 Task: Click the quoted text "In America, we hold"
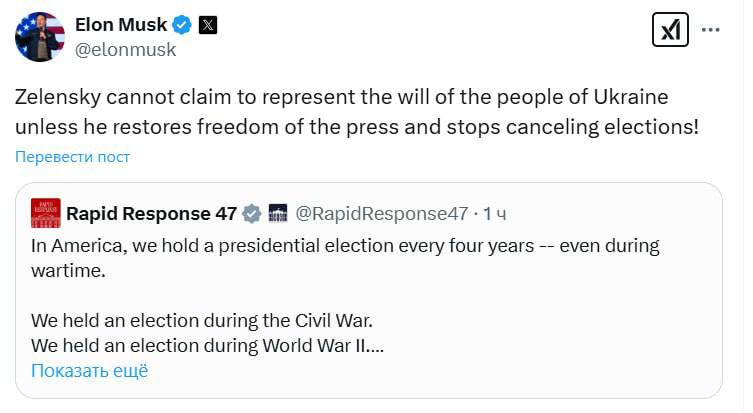click(345, 245)
